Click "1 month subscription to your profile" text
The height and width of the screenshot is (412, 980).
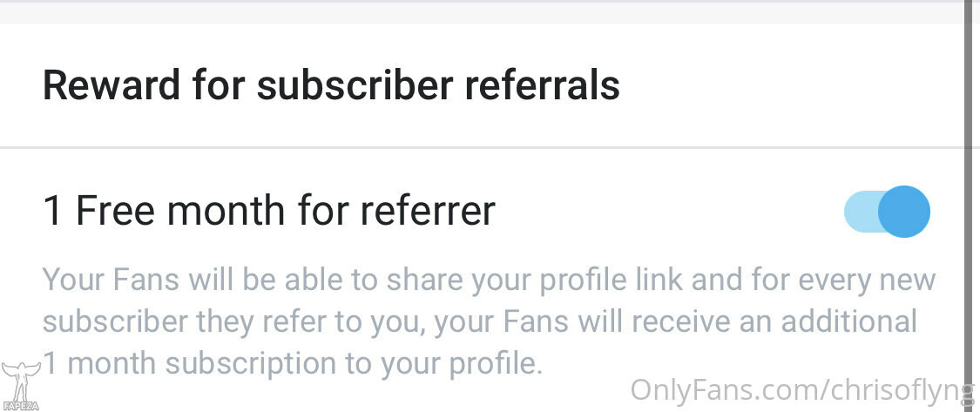292,362
